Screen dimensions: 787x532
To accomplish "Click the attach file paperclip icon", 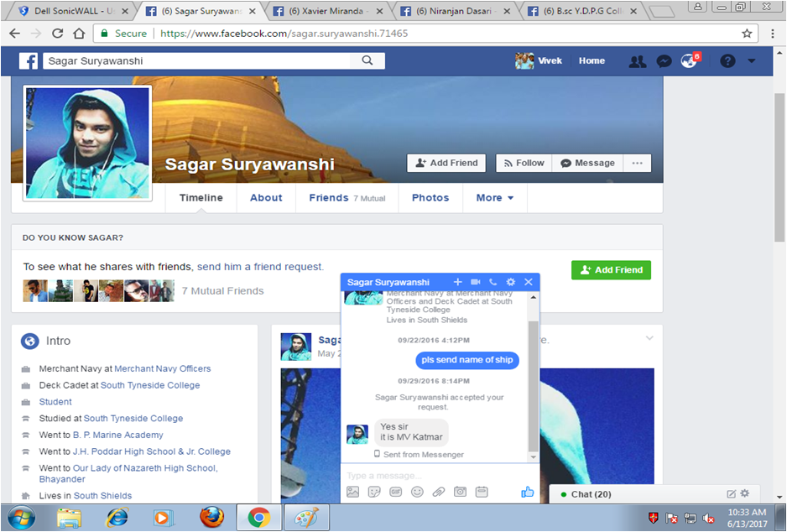I will 438,492.
